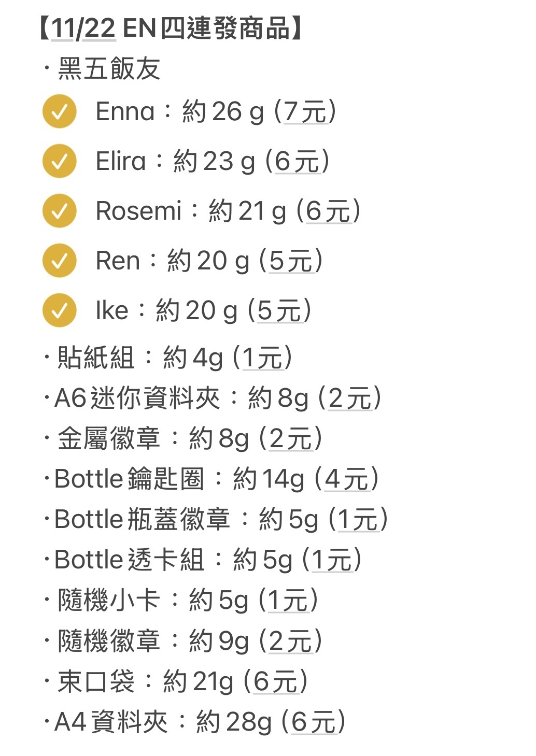Place cursor in 金屬徽章 line

(184, 439)
